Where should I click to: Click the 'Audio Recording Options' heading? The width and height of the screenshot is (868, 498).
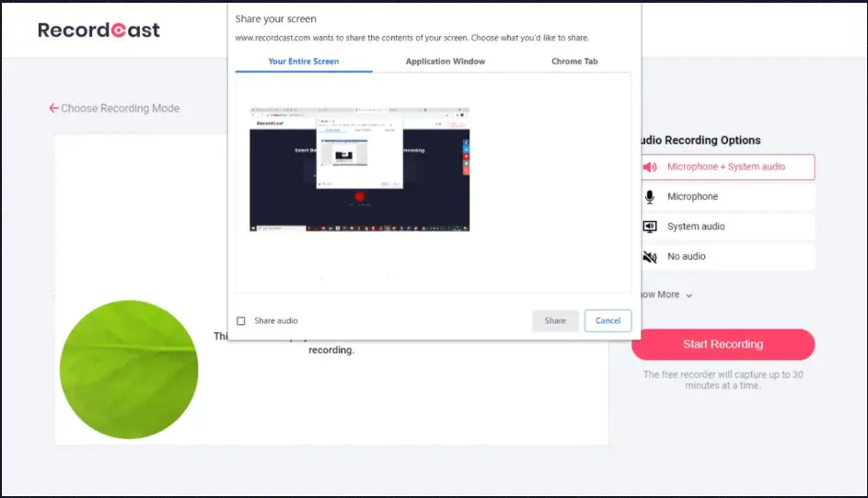point(700,141)
